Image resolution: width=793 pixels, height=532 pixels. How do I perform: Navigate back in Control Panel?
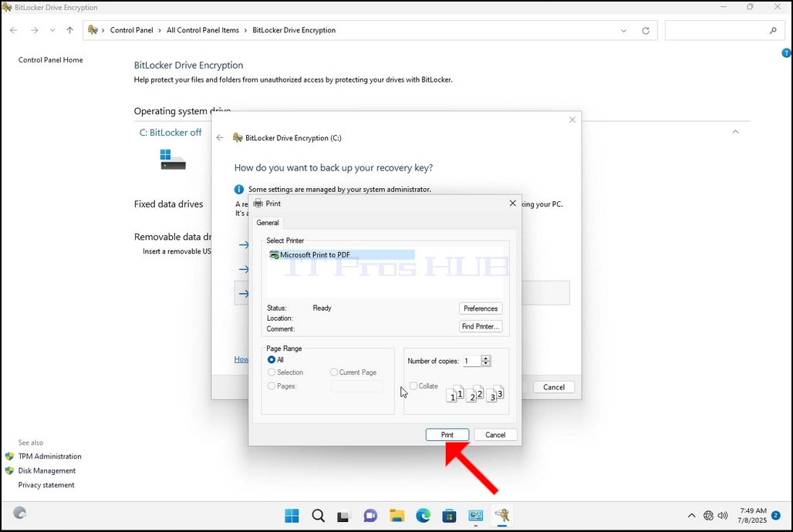14,30
